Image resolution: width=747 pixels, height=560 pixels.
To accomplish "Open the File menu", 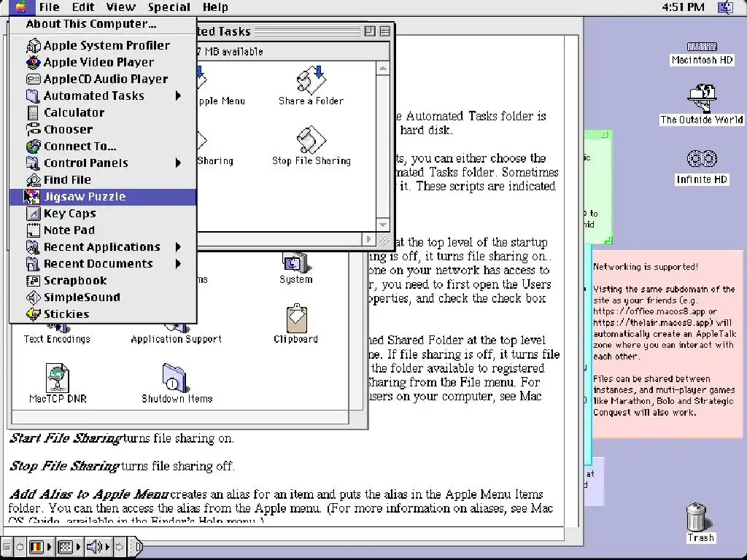I will click(49, 7).
